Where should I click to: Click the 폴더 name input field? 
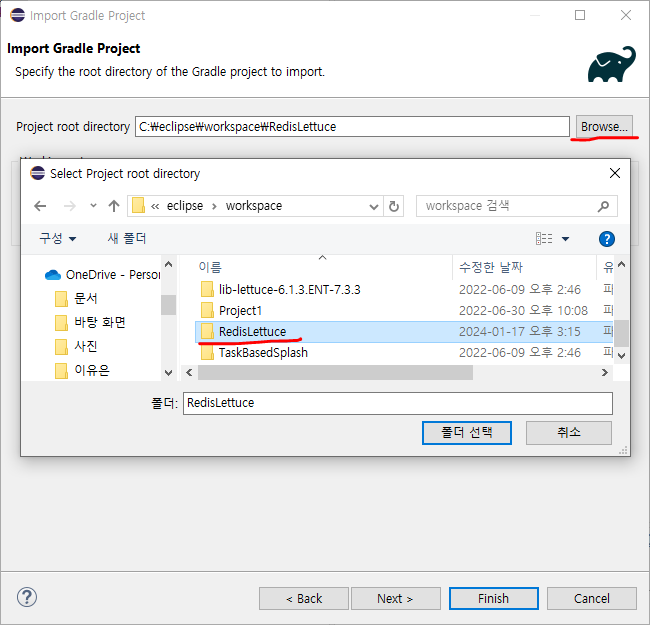[x=397, y=402]
